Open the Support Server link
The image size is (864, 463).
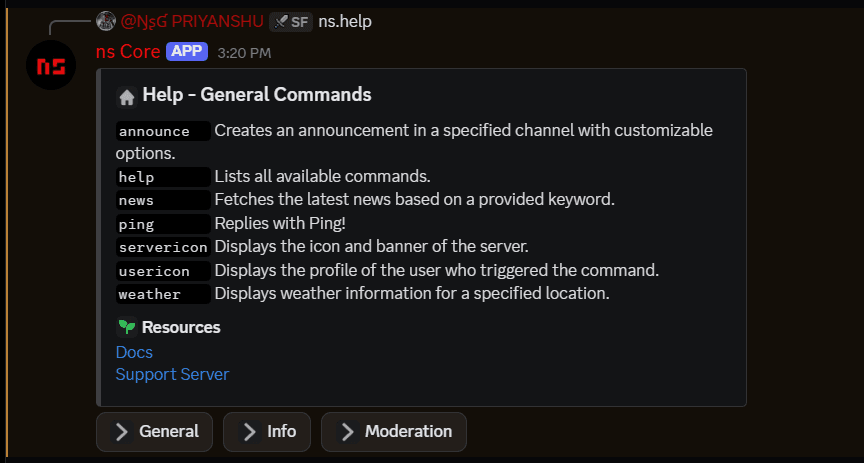(172, 374)
